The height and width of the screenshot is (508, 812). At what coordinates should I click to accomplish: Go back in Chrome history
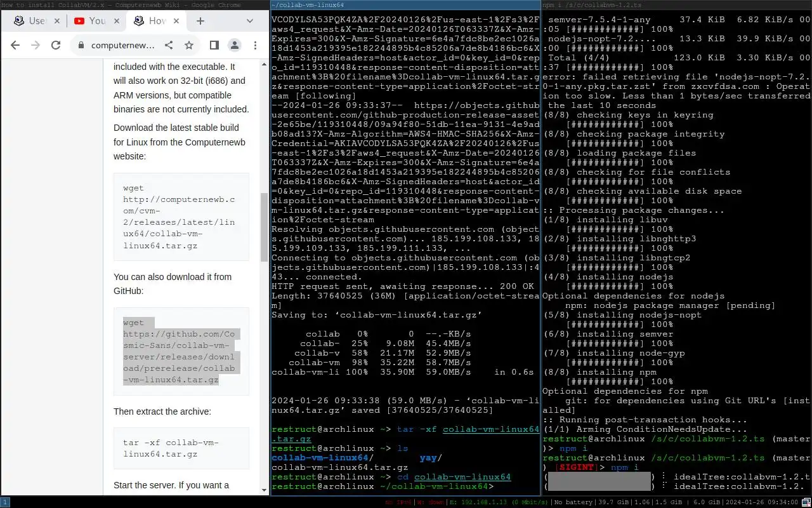point(15,45)
